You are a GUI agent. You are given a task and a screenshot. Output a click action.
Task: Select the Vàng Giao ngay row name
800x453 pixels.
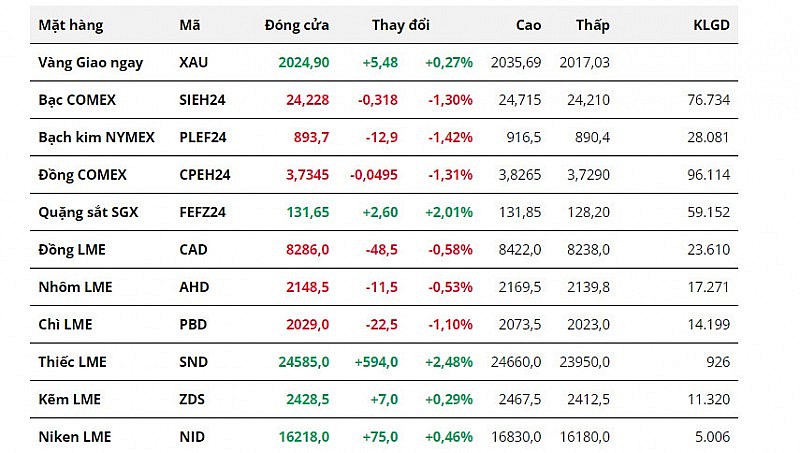pos(90,62)
